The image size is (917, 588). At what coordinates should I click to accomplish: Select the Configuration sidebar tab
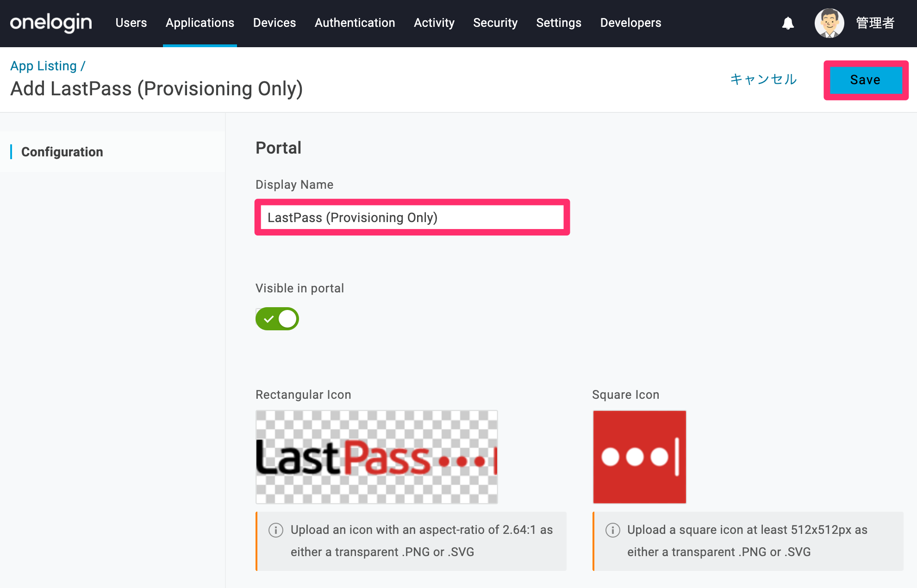coord(62,152)
